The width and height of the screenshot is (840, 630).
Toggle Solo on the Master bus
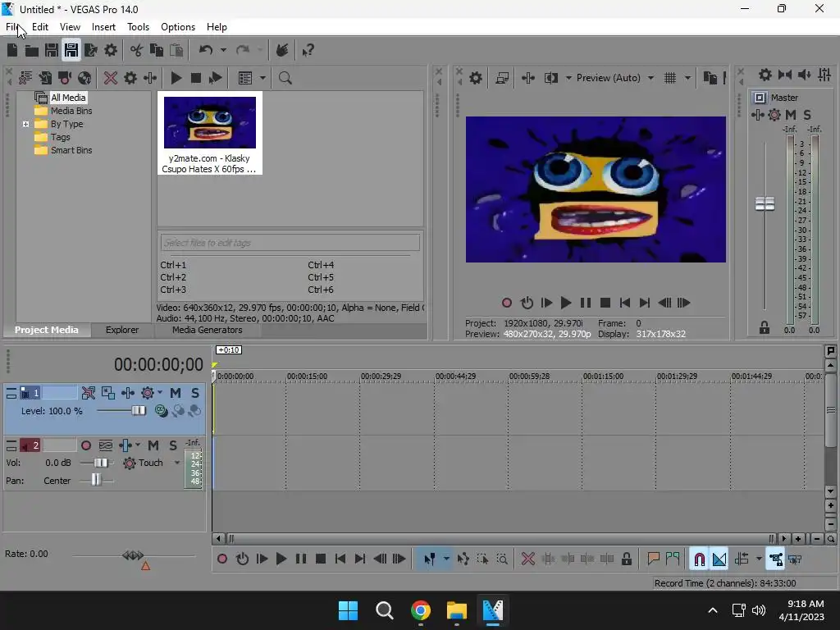(807, 115)
